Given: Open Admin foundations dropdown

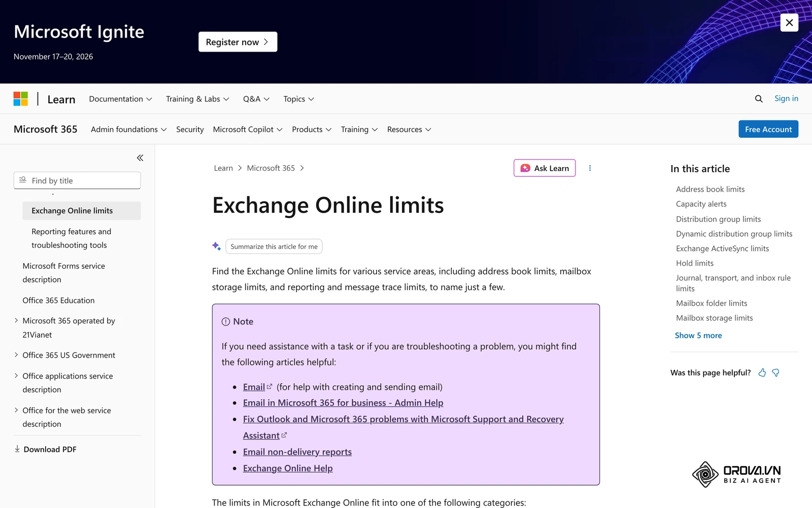Looking at the screenshot, I should tap(129, 130).
